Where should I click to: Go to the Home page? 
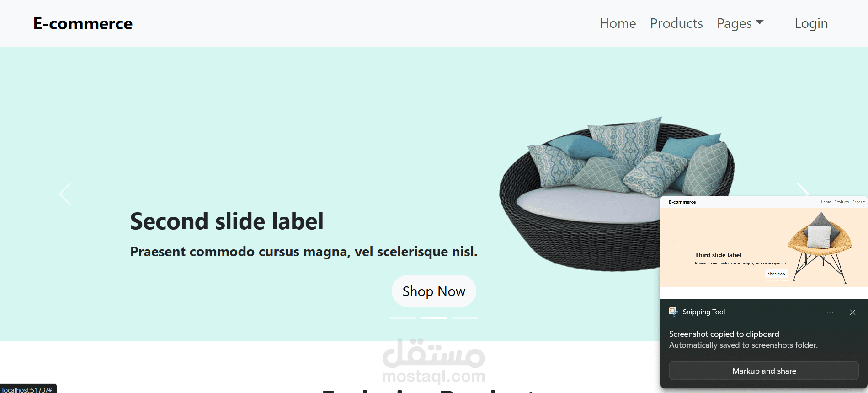618,23
